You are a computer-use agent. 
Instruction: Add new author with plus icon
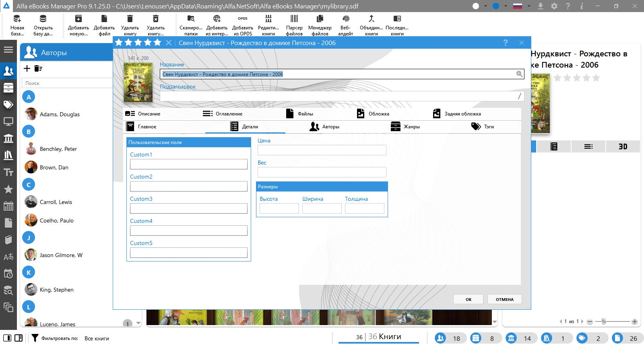pyautogui.click(x=27, y=68)
